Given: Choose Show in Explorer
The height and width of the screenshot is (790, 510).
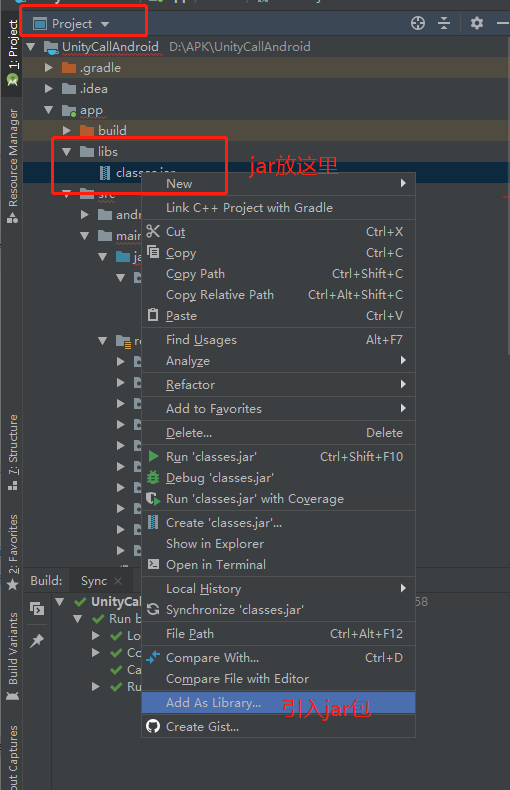Looking at the screenshot, I should 279,544.
